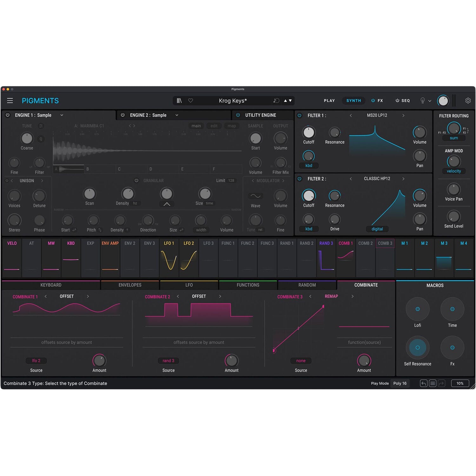Viewport: 476px width, 476px height.
Task: Click the Self Resonance macro knob
Action: tap(418, 347)
